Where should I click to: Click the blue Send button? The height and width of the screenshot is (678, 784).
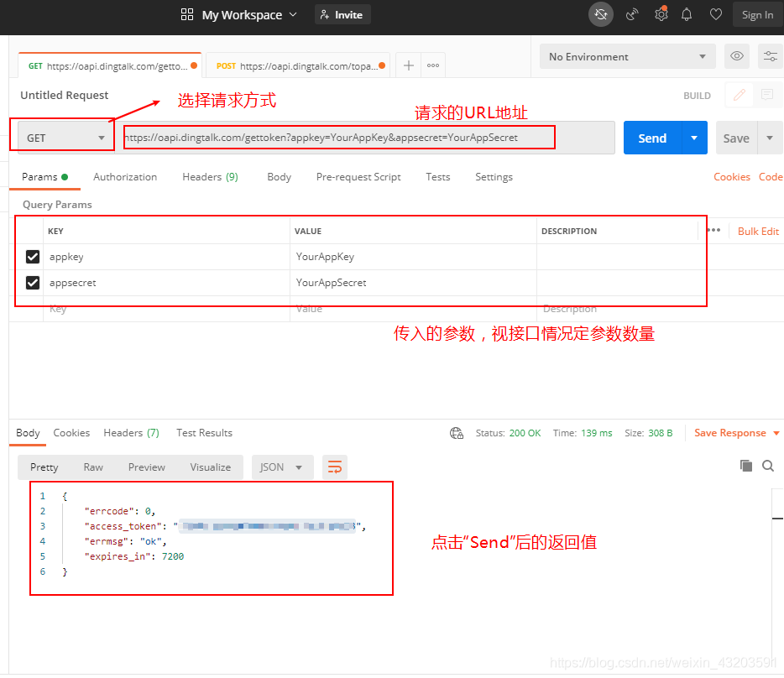tap(652, 138)
